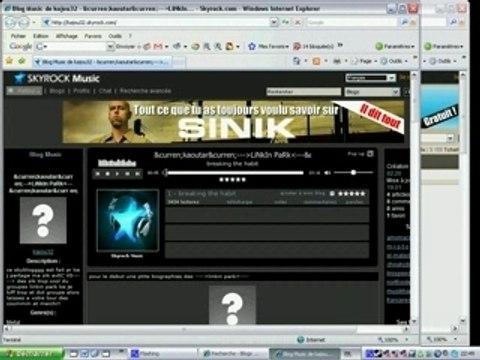
Task: Click the magnifier search button beside search box
Action: [x=404, y=22]
